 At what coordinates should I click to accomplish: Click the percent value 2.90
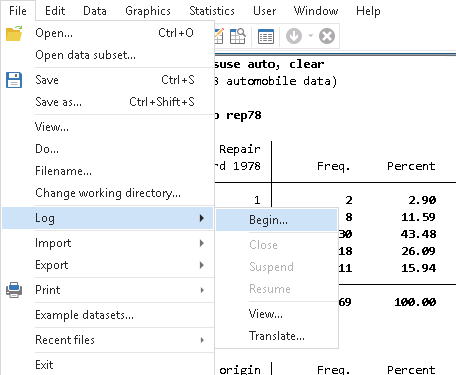[422, 200]
